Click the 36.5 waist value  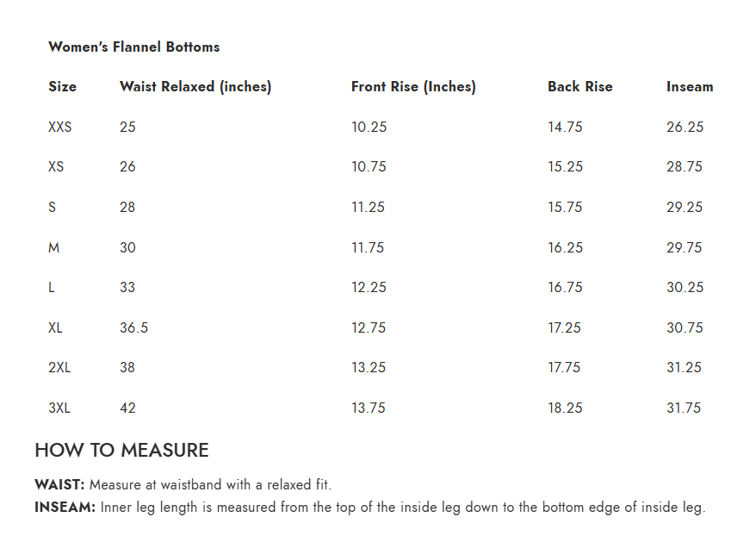[133, 327]
